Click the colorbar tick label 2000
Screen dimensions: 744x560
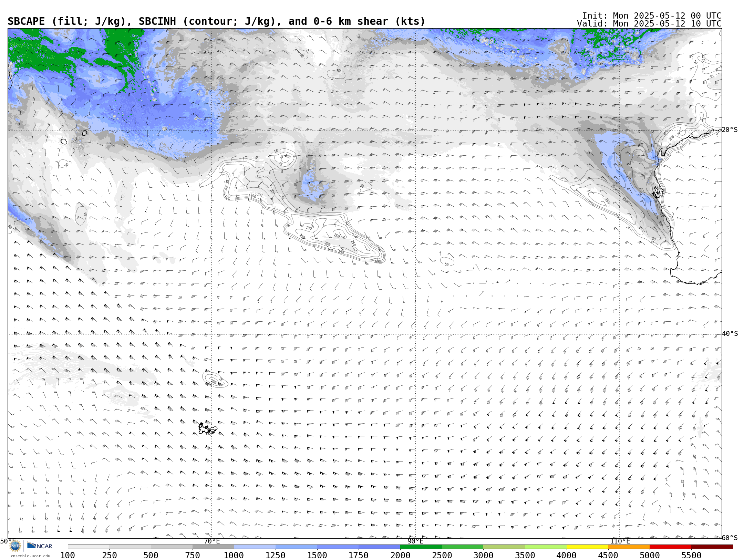(x=400, y=556)
